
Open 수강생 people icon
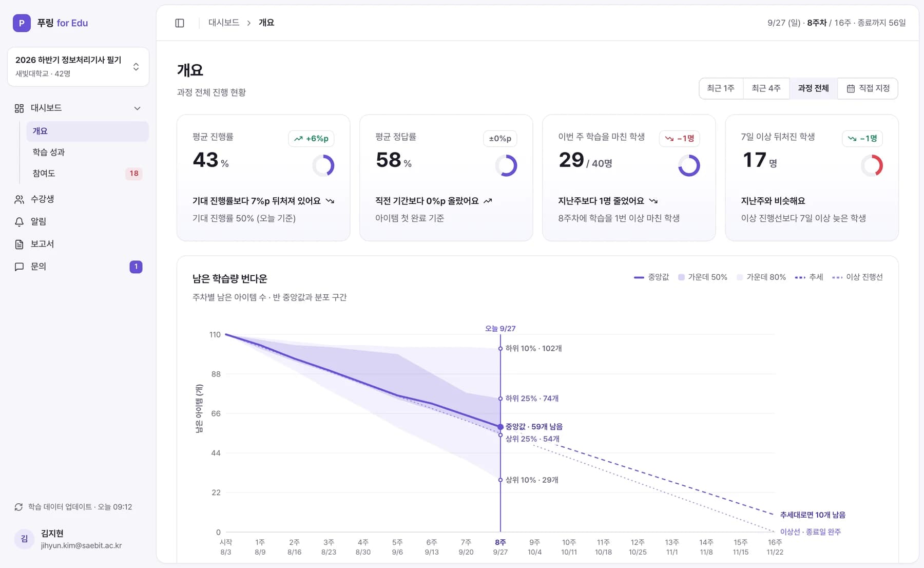coord(19,199)
